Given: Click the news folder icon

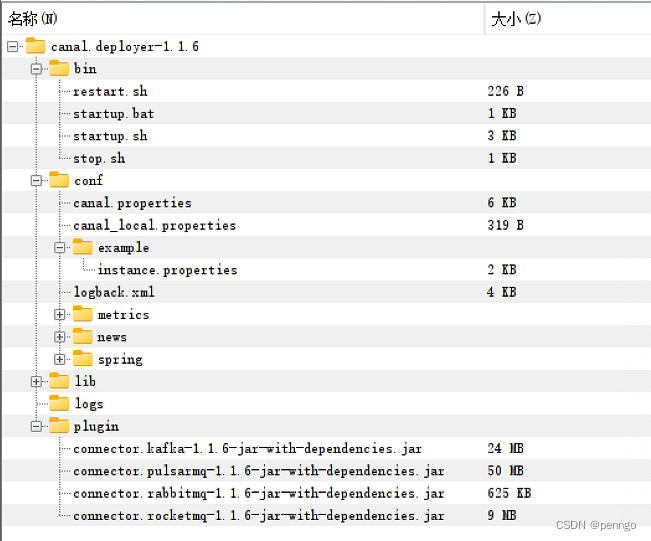Looking at the screenshot, I should [x=83, y=336].
